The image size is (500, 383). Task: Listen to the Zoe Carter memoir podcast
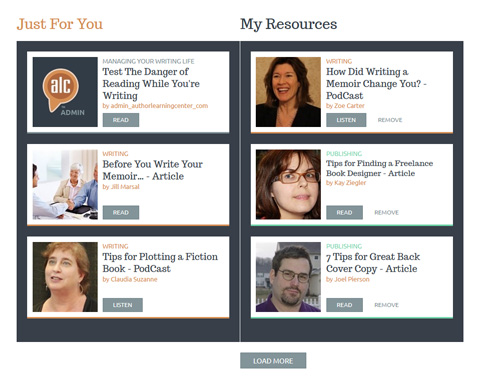pyautogui.click(x=346, y=120)
